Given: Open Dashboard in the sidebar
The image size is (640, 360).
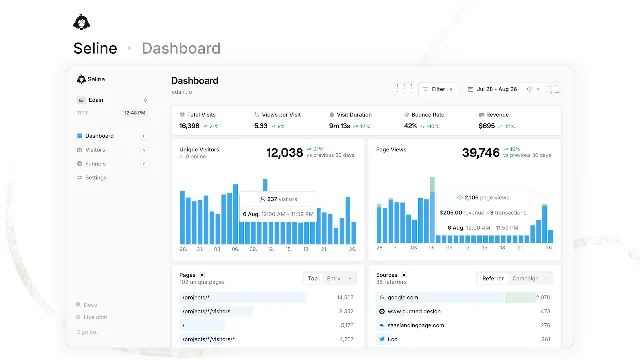Looking at the screenshot, I should click(99, 136).
